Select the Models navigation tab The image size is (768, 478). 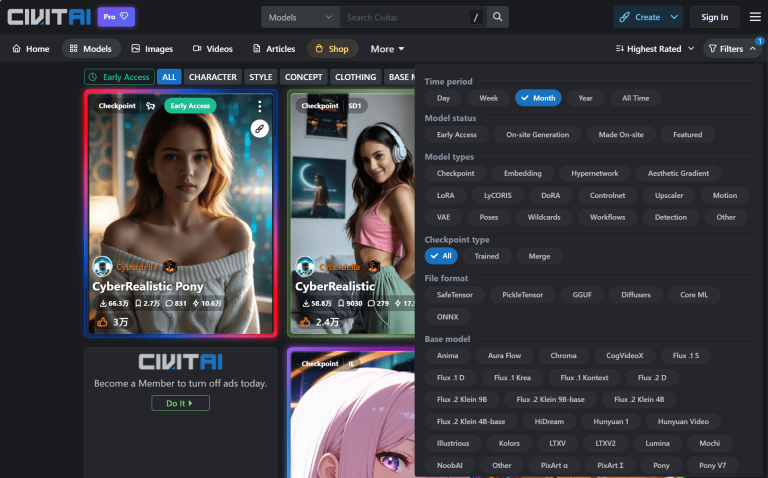[x=91, y=48]
